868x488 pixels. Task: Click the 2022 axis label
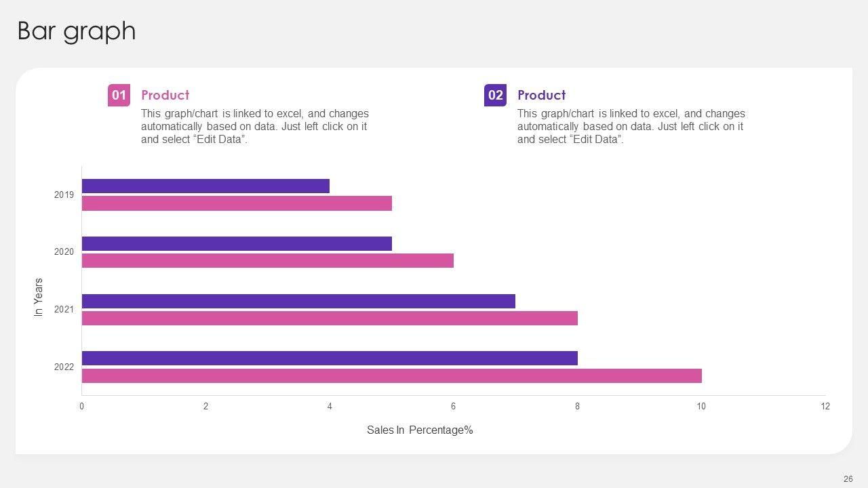[64, 367]
